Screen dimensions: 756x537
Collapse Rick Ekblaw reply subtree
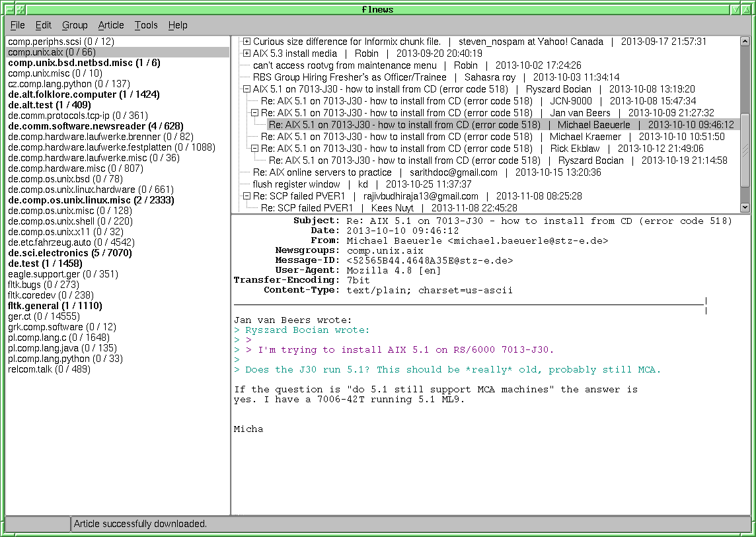click(255, 149)
